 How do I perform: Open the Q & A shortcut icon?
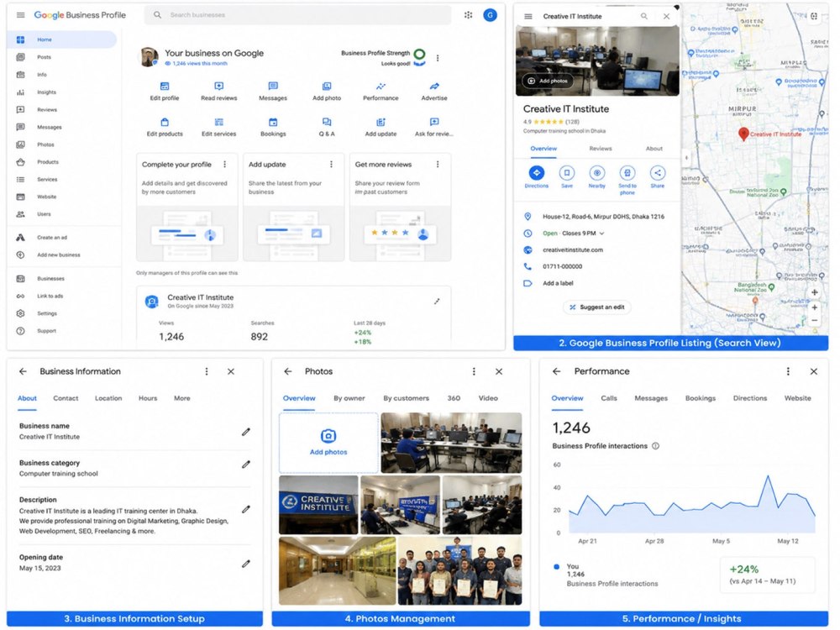pos(326,122)
